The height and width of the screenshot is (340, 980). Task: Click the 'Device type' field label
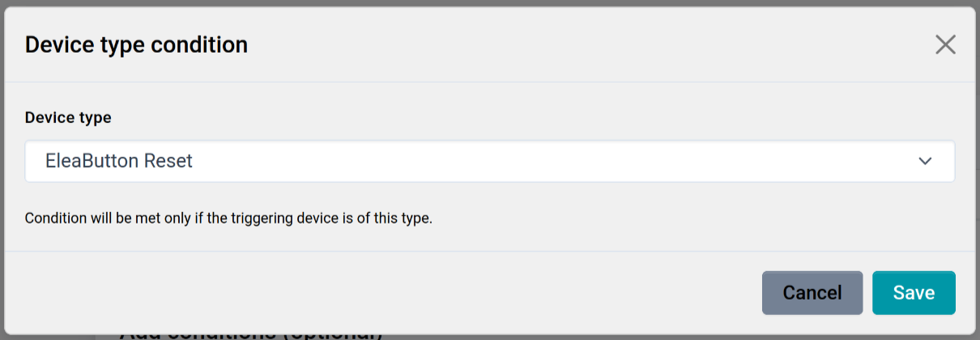pyautogui.click(x=68, y=117)
